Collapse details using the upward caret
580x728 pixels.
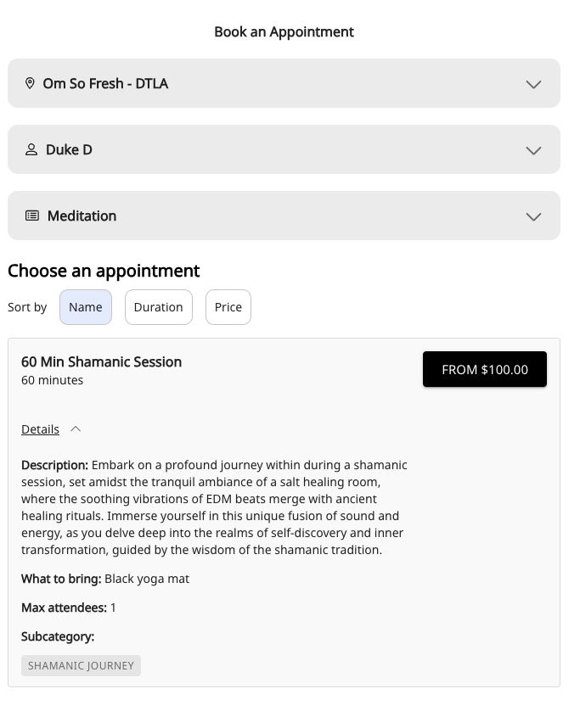coord(76,429)
